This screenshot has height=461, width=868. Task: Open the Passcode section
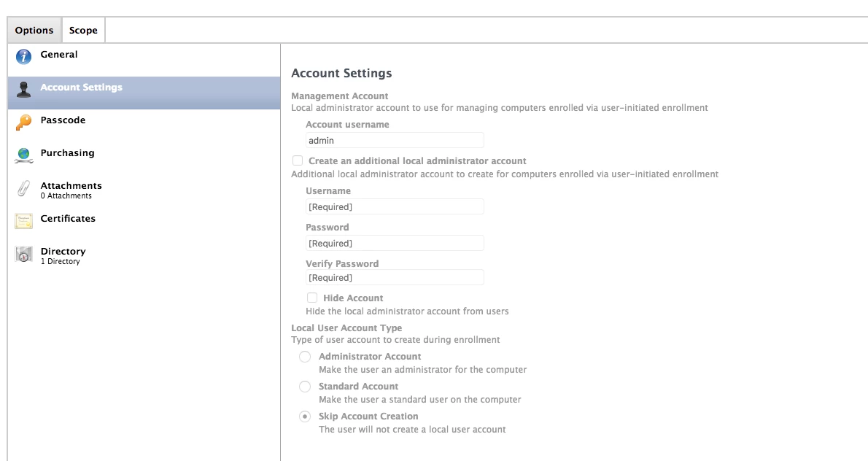coord(144,125)
